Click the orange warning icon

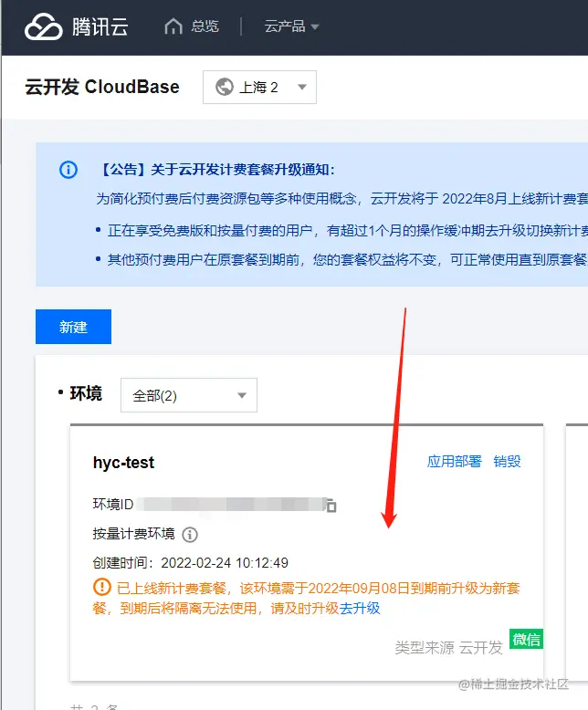coord(102,588)
